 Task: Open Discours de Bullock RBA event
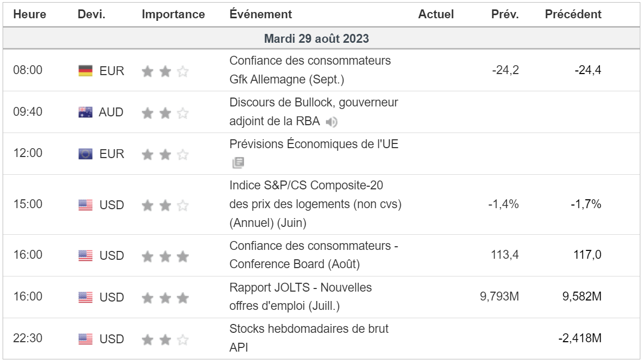tap(313, 103)
